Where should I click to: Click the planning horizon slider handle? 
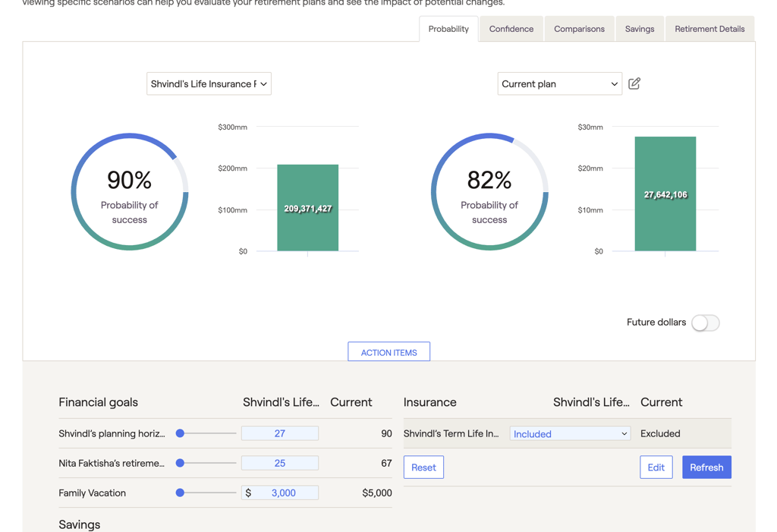pos(181,433)
